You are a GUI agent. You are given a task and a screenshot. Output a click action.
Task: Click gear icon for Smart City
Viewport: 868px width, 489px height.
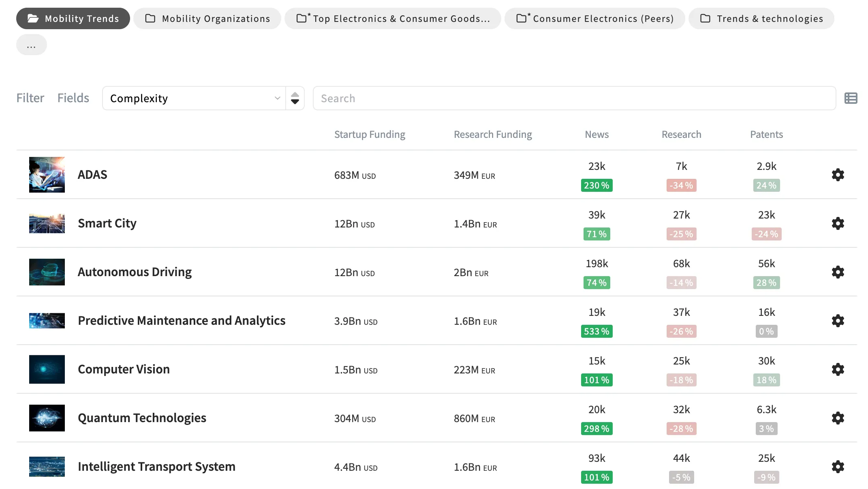click(838, 223)
